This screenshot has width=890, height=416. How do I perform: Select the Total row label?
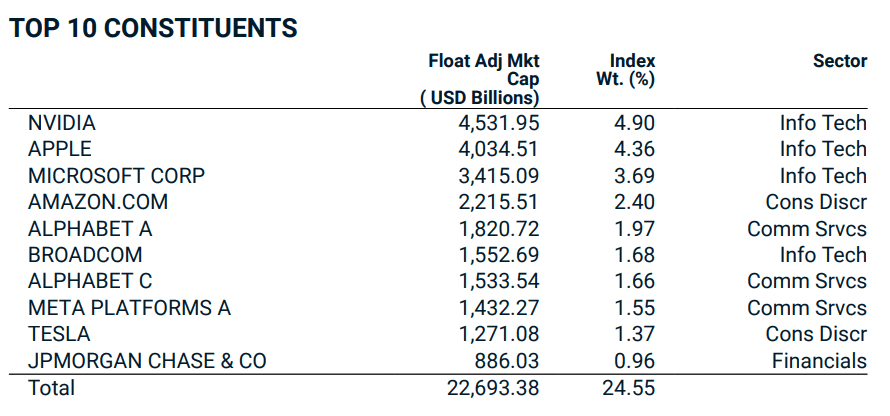click(x=51, y=387)
